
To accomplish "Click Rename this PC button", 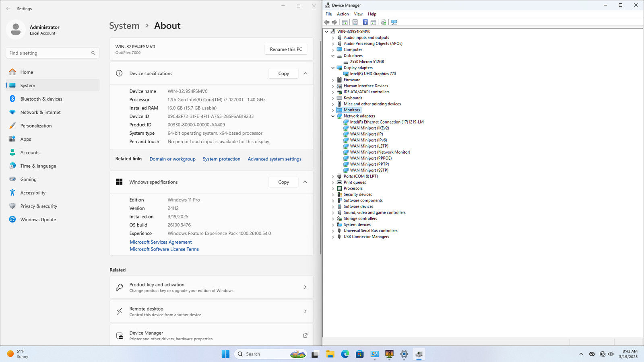I will pos(286,49).
